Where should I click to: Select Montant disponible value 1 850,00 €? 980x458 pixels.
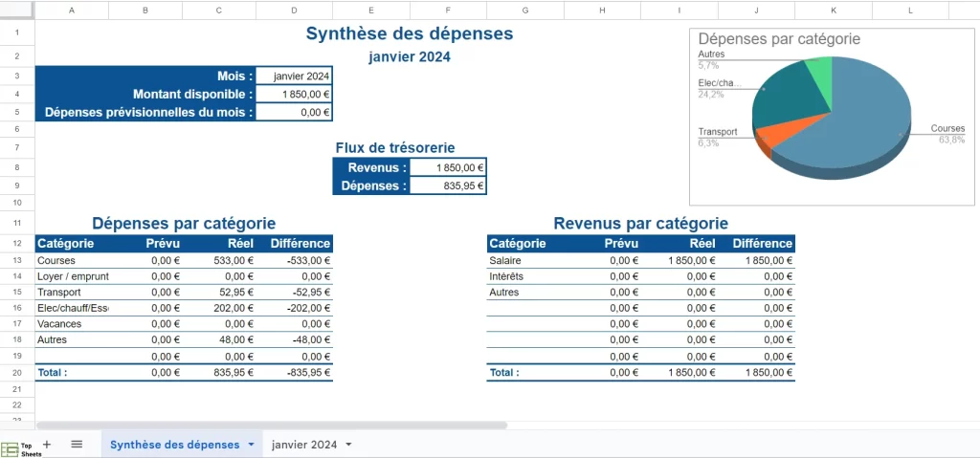(295, 95)
